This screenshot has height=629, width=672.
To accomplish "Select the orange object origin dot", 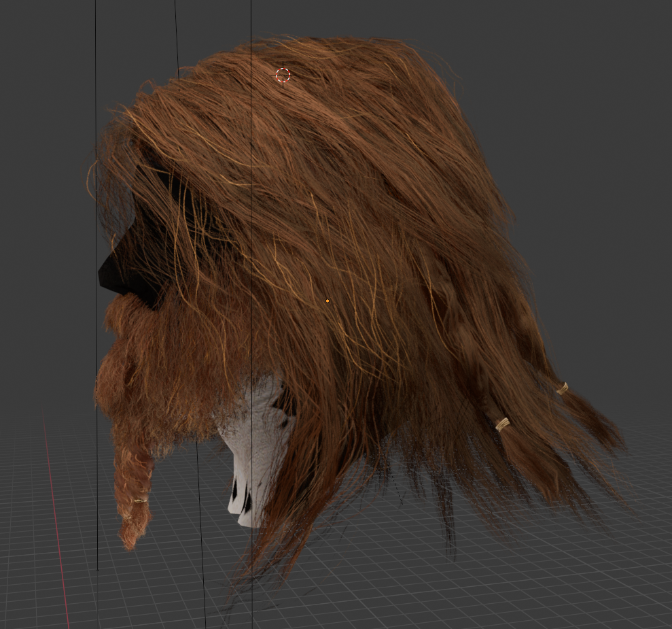I will (x=328, y=301).
